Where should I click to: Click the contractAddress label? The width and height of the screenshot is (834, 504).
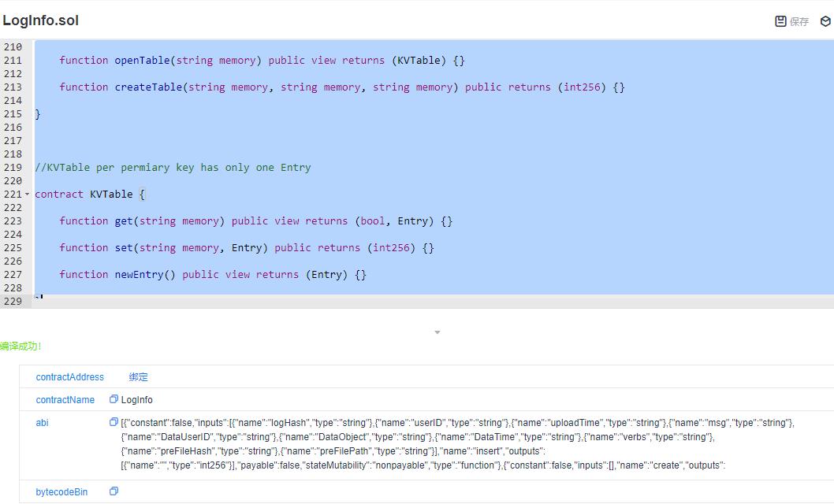pos(70,376)
